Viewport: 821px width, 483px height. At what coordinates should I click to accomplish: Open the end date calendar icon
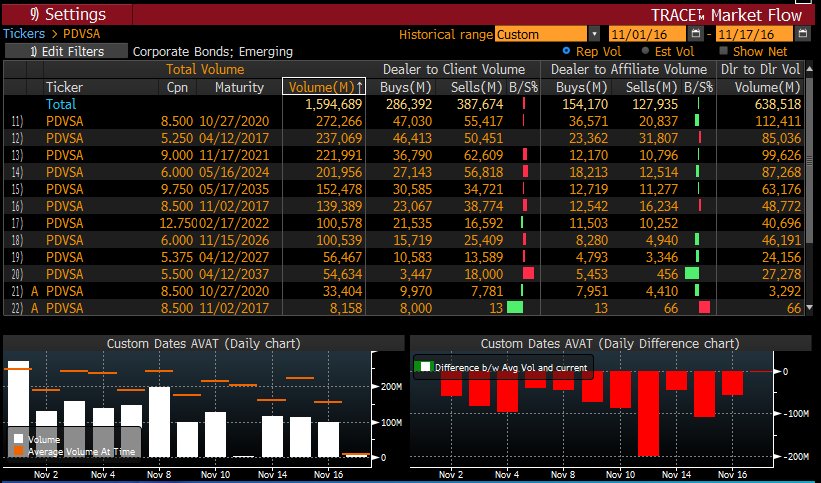803,34
